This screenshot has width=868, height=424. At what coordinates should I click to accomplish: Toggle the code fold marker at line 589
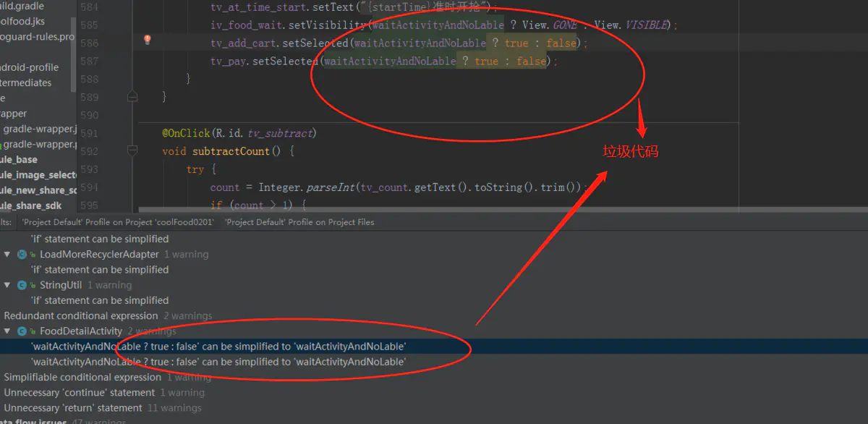pos(132,96)
